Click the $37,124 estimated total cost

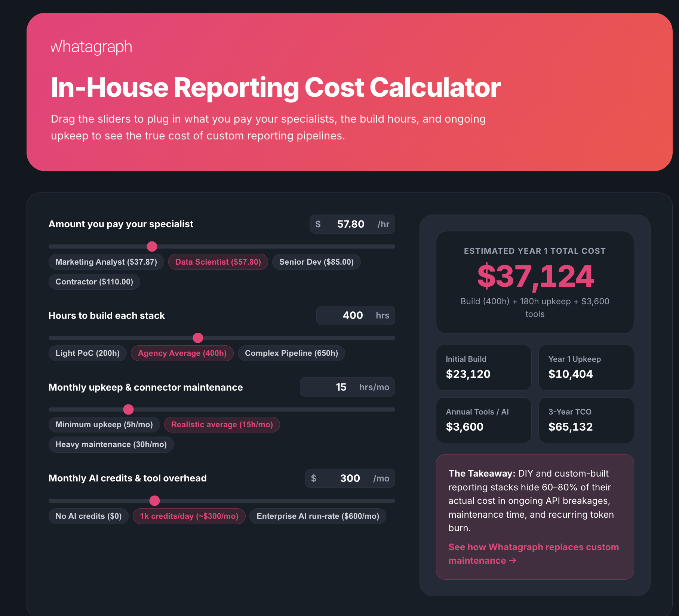(535, 276)
